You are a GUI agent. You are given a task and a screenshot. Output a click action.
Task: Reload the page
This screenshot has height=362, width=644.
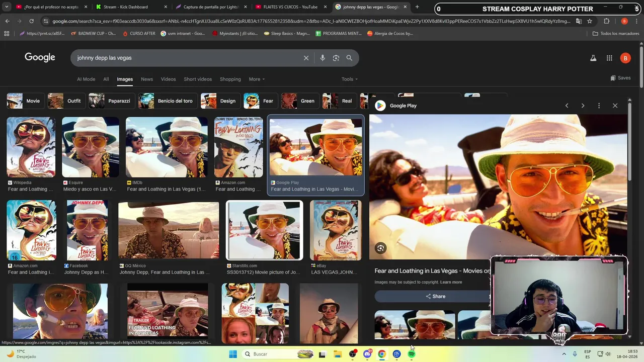click(31, 21)
